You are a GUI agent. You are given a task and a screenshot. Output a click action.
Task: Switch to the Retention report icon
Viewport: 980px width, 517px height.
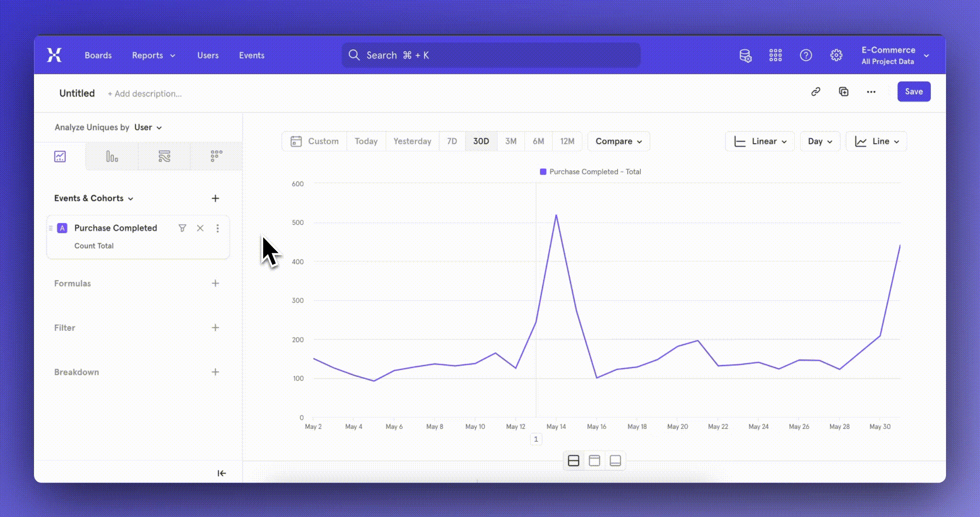click(216, 156)
